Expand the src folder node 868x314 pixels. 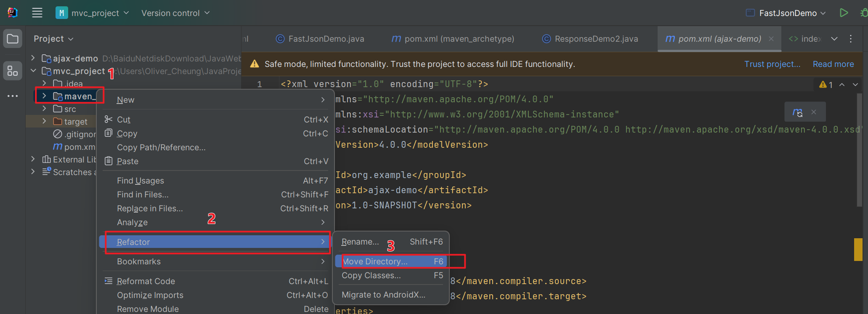pyautogui.click(x=45, y=109)
